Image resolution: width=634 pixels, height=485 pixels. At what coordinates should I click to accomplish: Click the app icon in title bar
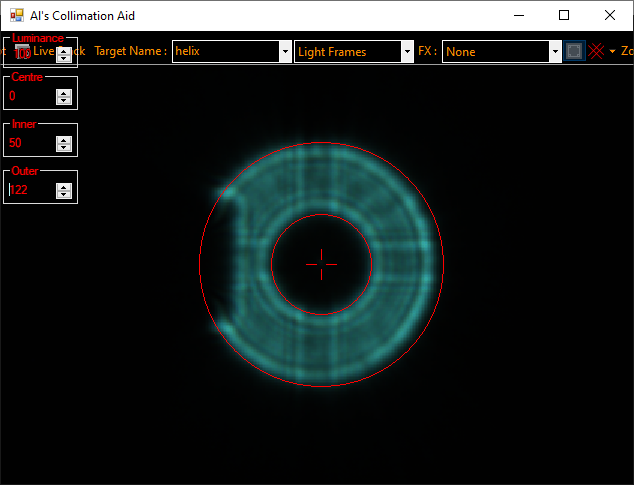point(16,15)
